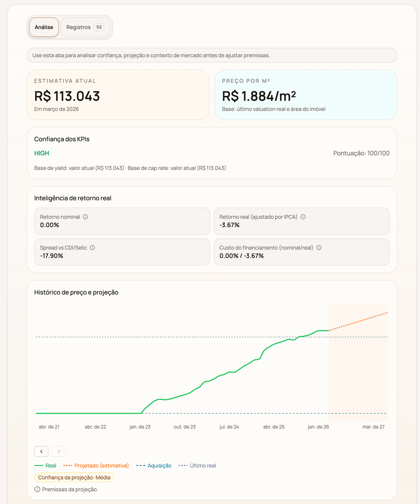Click the info icon beside Retorno real (IPCA)
Image resolution: width=420 pixels, height=504 pixels.
[x=303, y=217]
